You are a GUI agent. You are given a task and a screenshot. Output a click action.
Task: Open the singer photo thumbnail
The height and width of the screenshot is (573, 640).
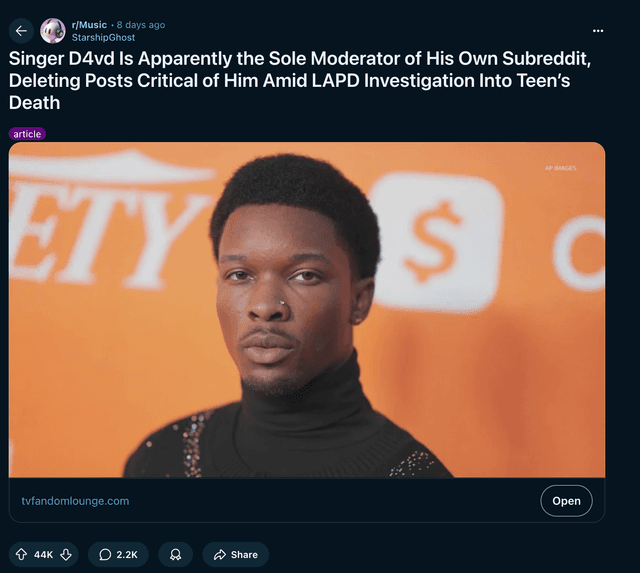(307, 310)
